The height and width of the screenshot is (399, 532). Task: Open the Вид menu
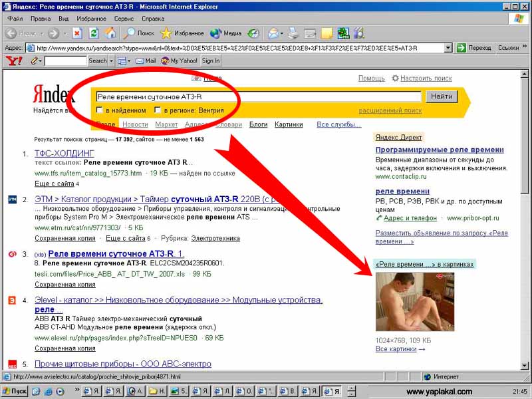(x=63, y=19)
